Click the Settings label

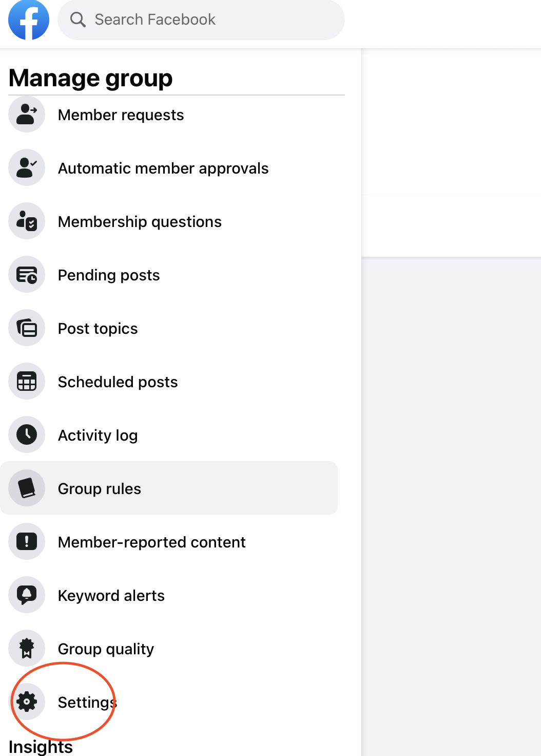[88, 703]
